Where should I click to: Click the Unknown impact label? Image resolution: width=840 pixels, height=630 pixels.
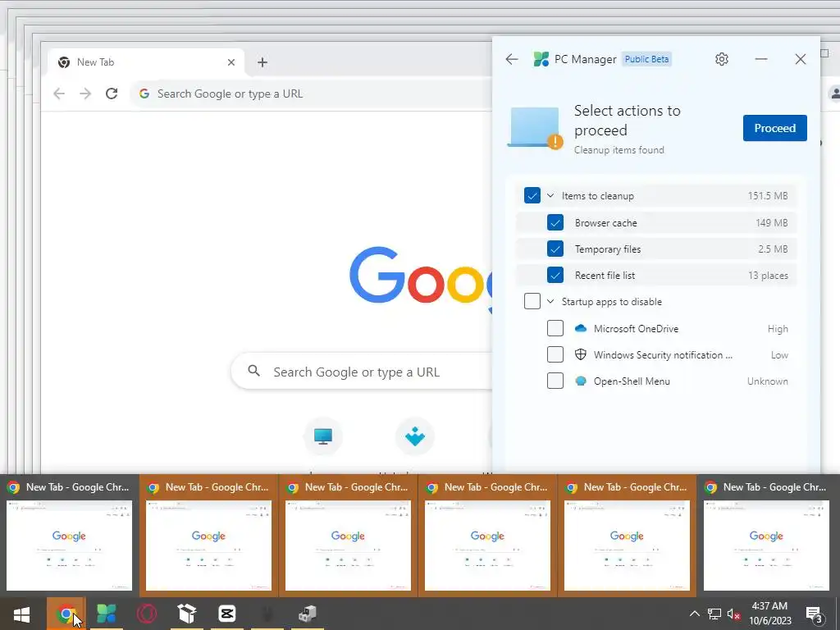[x=768, y=381]
